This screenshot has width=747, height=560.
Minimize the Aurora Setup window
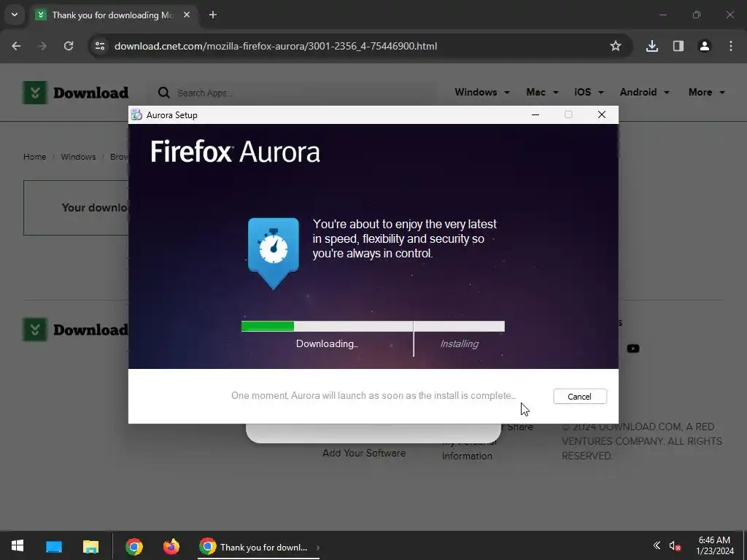pos(535,114)
